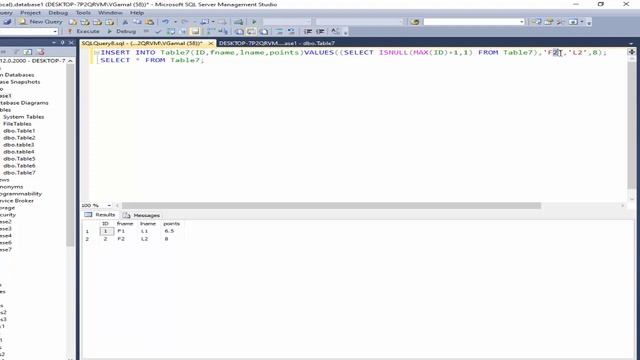Select FileTables folder in tree

point(17,124)
